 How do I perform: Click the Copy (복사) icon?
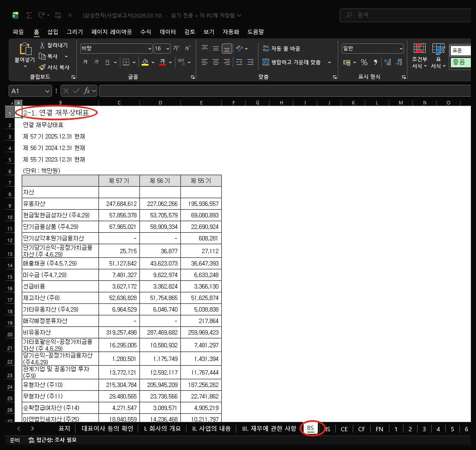(x=42, y=56)
